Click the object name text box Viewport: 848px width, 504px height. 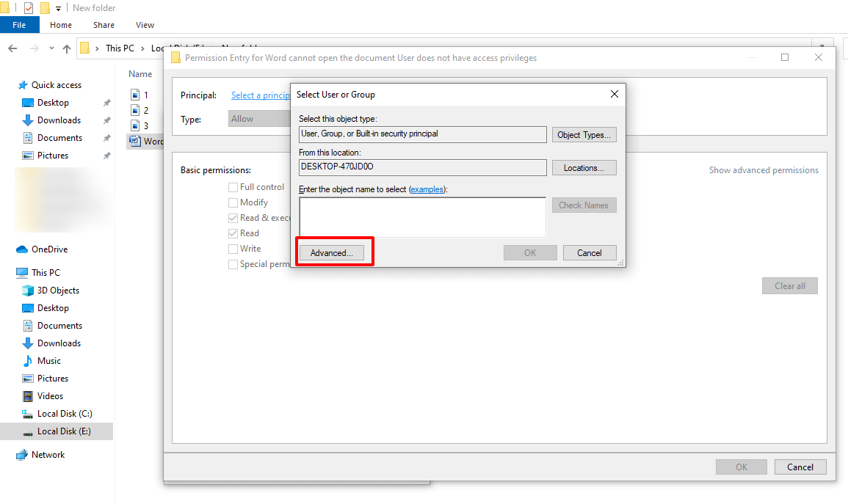(422, 217)
